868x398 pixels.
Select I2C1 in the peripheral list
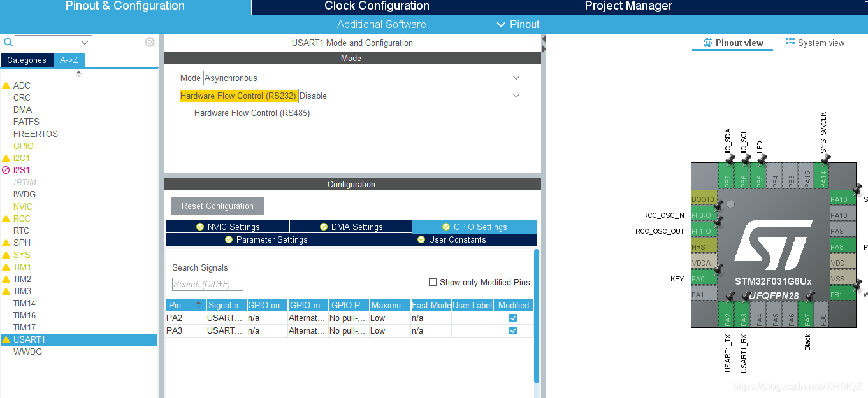[x=22, y=158]
